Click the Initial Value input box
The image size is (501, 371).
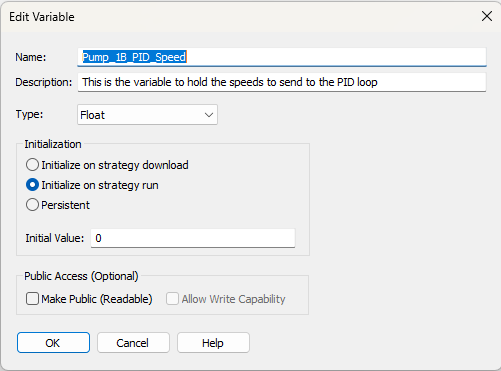tap(193, 238)
